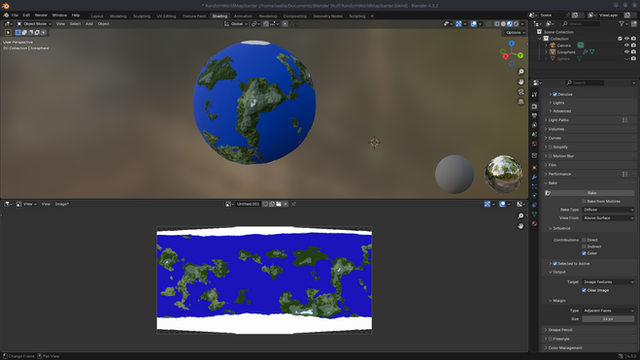The image size is (640, 360).
Task: Toggle camera view icon in viewport
Action: (x=521, y=92)
